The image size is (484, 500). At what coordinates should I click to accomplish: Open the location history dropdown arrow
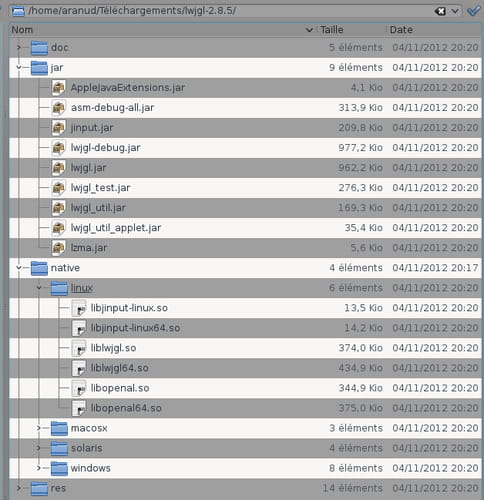(455, 11)
